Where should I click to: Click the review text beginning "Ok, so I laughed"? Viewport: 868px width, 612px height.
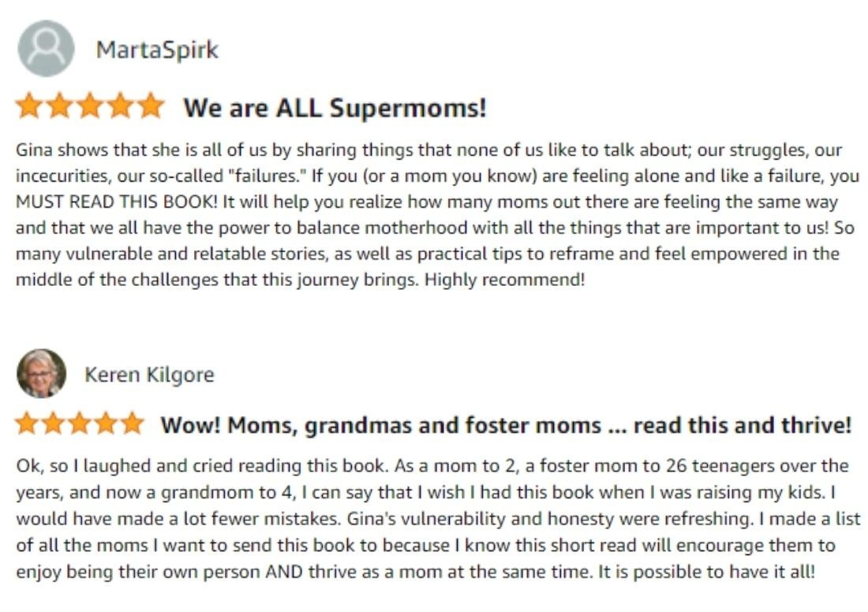coord(438,518)
